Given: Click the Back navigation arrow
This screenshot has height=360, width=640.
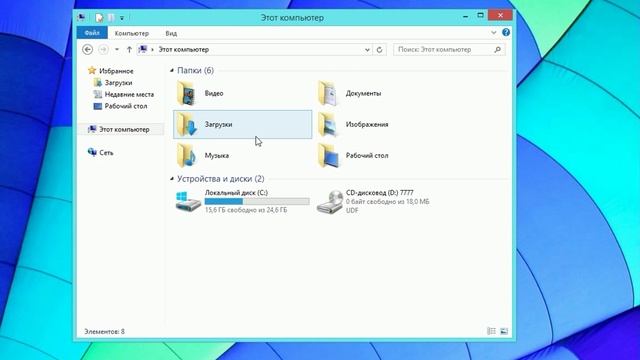Looking at the screenshot, I should coord(87,49).
